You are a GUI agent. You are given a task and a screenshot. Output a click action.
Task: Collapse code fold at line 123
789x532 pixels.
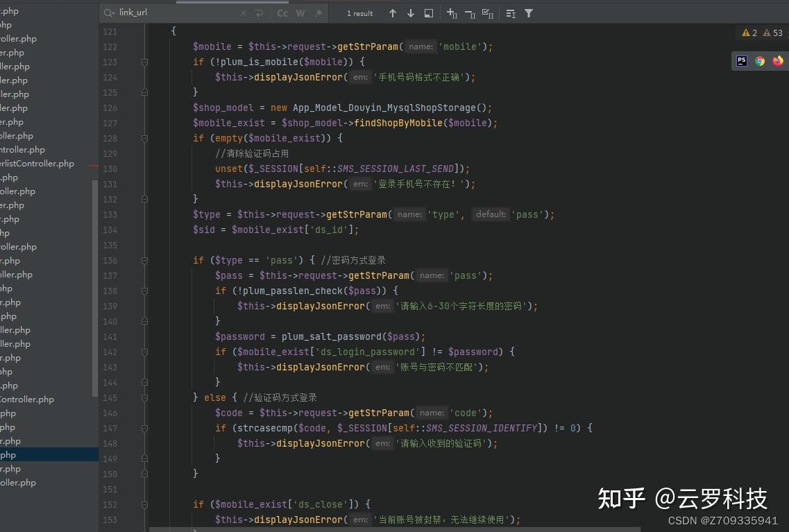coord(144,62)
